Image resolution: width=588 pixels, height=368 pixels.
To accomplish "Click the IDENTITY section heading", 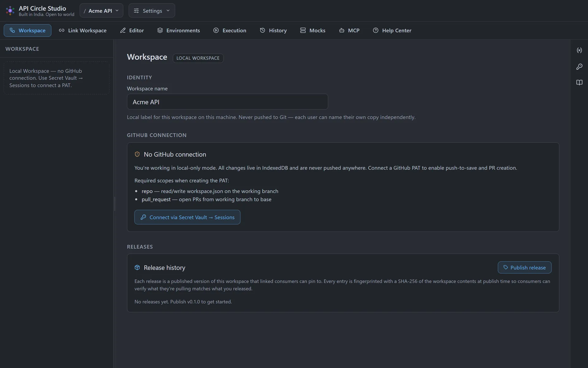I will coord(140,78).
